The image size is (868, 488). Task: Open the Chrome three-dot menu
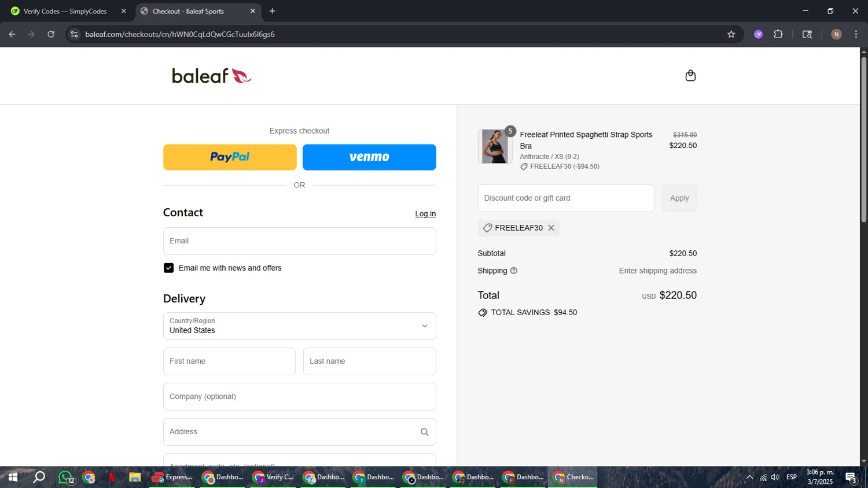[856, 34]
